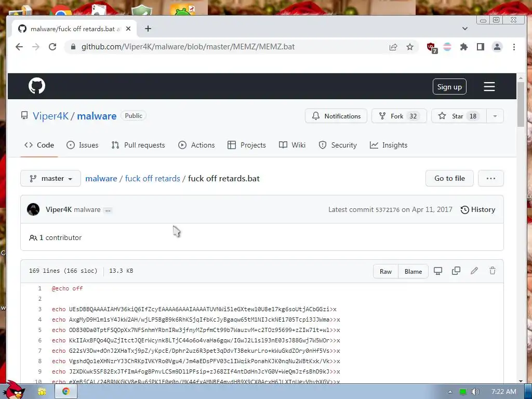The width and height of the screenshot is (532, 399).
Task: View the file History
Action: tap(478, 210)
